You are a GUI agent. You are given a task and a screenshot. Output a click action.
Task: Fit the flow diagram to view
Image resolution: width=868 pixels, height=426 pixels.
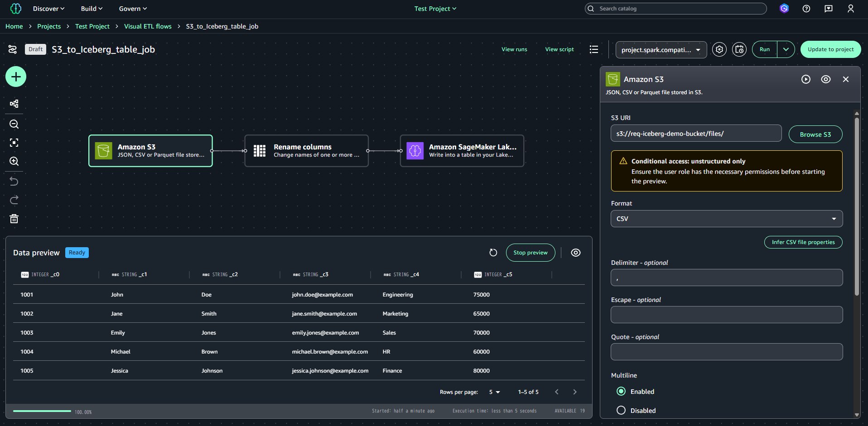coord(14,143)
